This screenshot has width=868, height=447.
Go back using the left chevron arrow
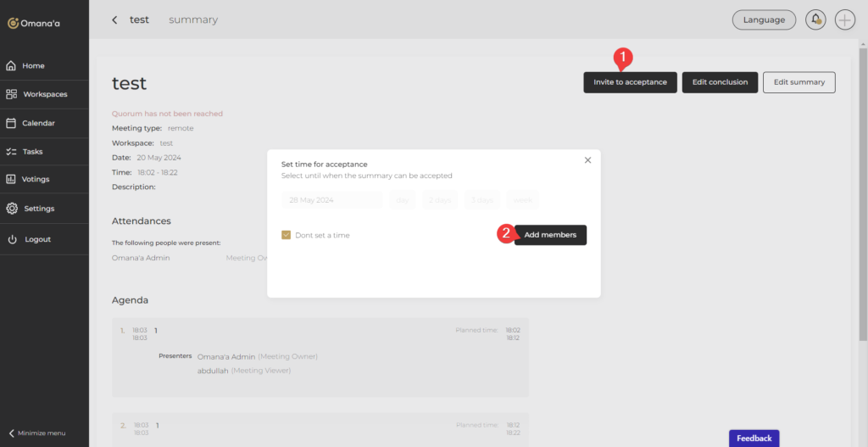pyautogui.click(x=115, y=20)
